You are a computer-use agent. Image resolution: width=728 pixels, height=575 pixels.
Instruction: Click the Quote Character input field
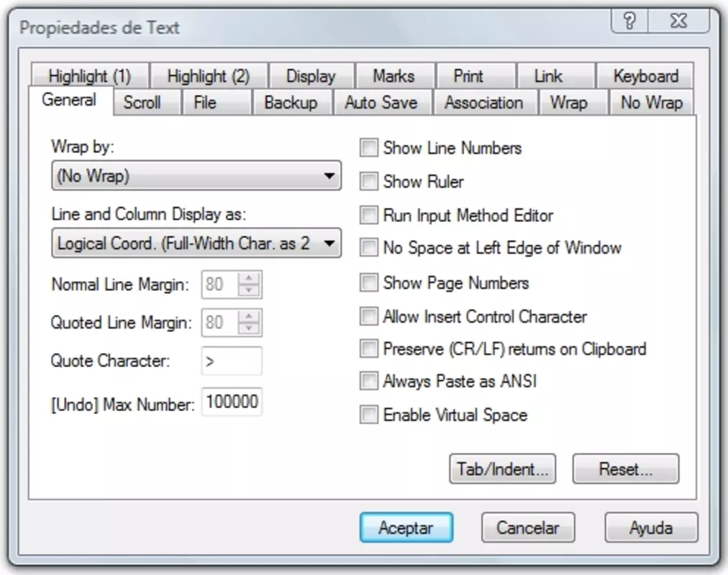[x=232, y=361]
